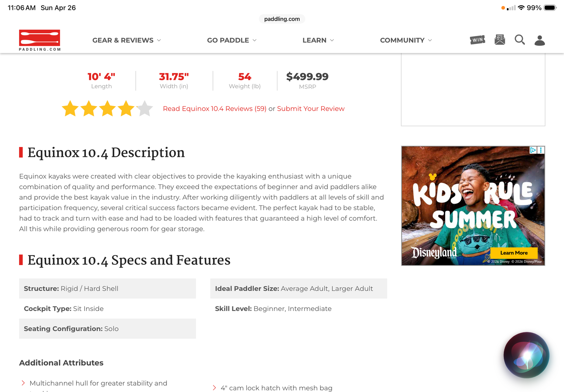Click the five-star rating display

click(107, 109)
